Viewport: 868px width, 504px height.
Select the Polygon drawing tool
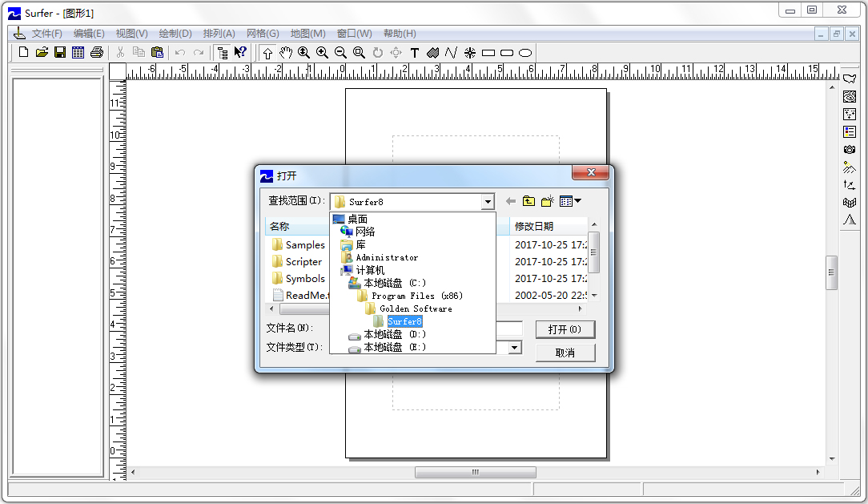433,53
